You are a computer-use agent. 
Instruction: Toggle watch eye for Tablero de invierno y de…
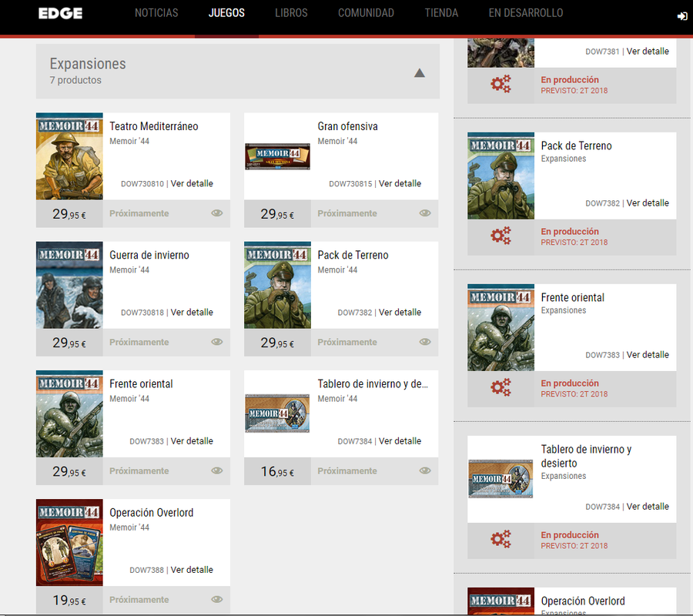click(x=425, y=470)
